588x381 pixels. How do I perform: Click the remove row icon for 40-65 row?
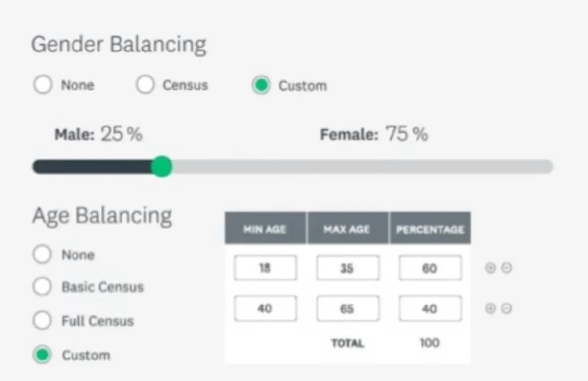coord(507,308)
